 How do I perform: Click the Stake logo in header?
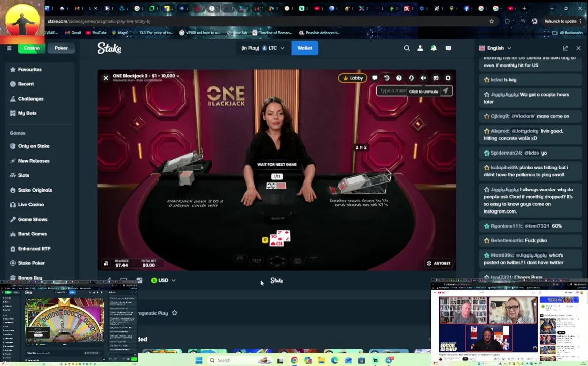point(109,48)
